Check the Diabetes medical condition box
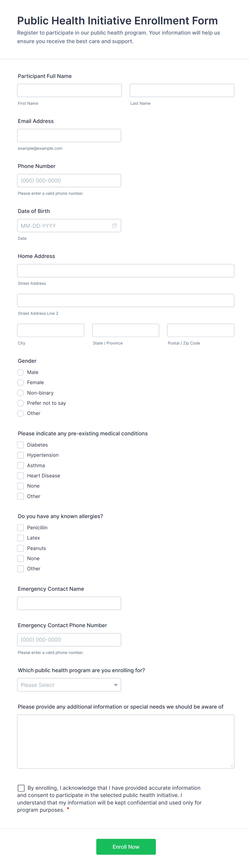 pos(21,445)
